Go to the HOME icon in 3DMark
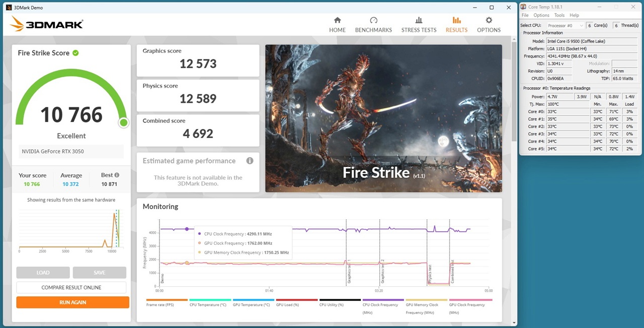Screen dimensions: 644x328 [x=337, y=21]
